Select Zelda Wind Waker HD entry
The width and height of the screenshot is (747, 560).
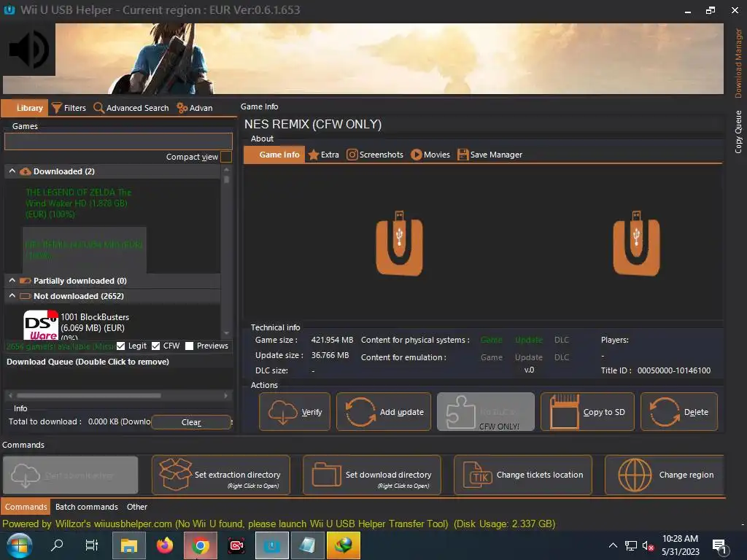(x=79, y=203)
